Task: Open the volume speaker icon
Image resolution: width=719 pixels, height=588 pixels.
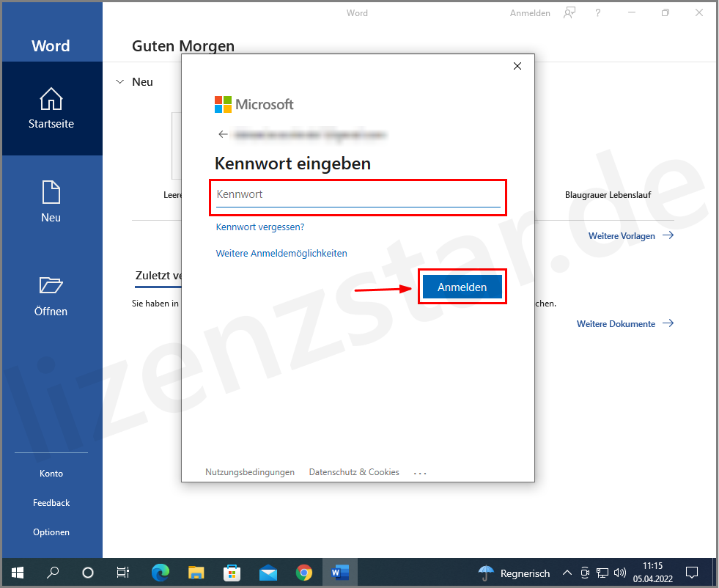Action: pos(620,573)
